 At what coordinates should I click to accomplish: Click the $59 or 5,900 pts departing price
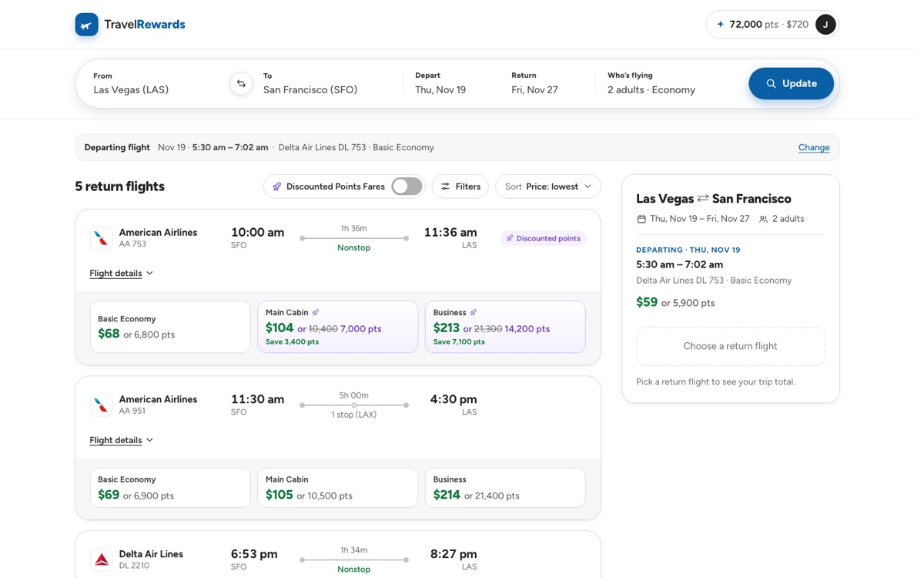675,303
